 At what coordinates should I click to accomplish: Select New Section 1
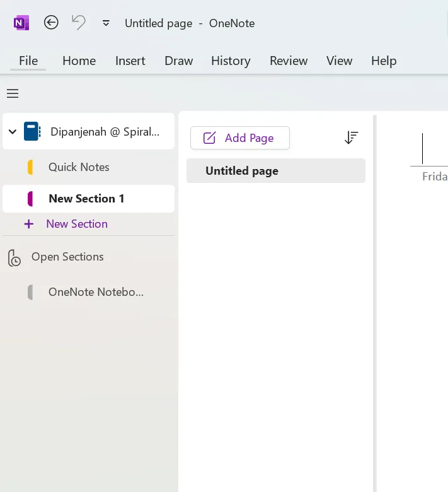[88, 199]
